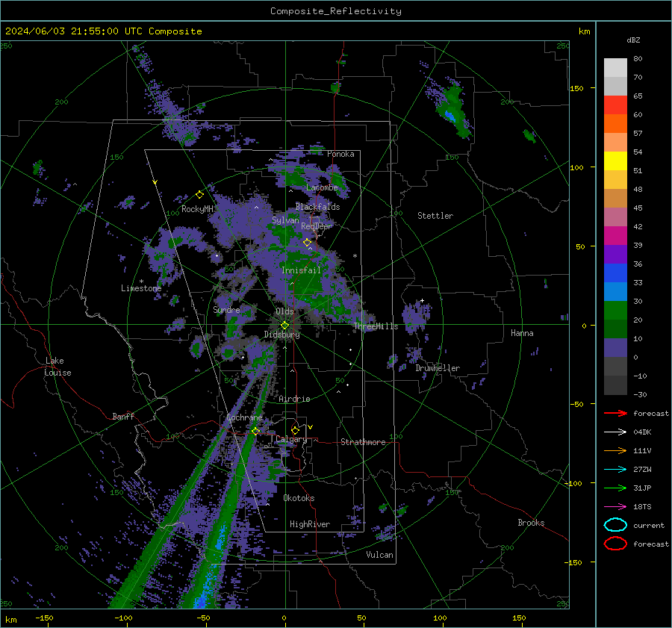Click the Hanna town label
Image resolution: width=672 pixels, height=628 pixels.
pos(522,333)
